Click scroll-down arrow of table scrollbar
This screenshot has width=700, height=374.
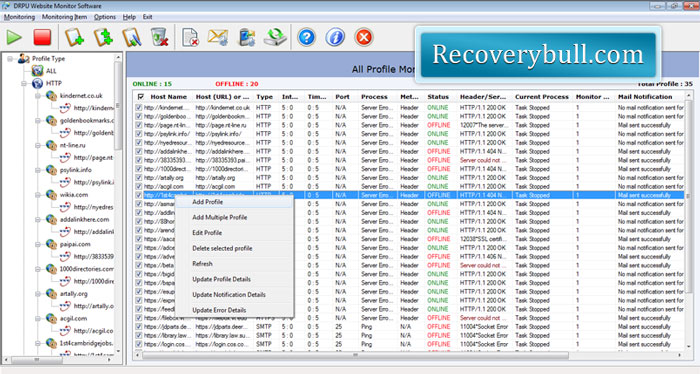point(688,346)
